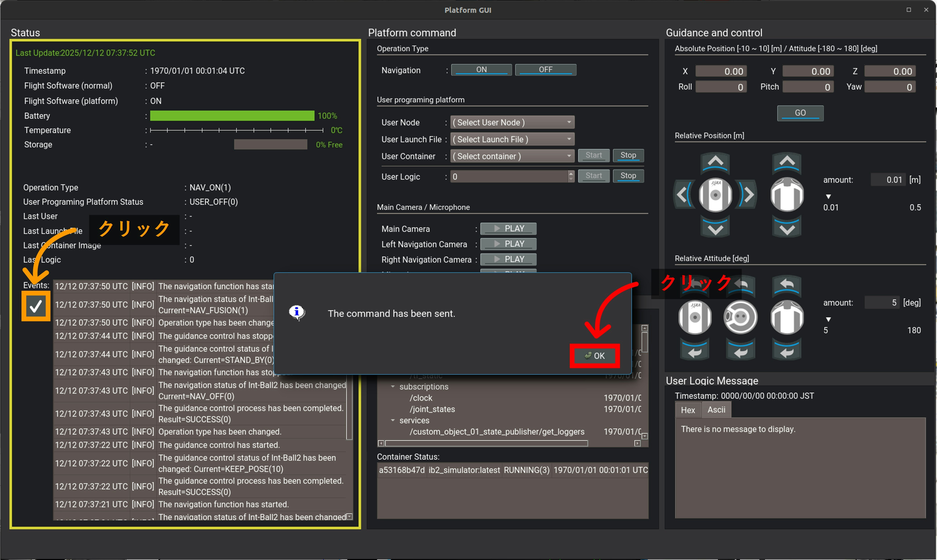Image resolution: width=937 pixels, height=560 pixels.
Task: Collapse the subscriptions tree node
Action: pos(393,387)
